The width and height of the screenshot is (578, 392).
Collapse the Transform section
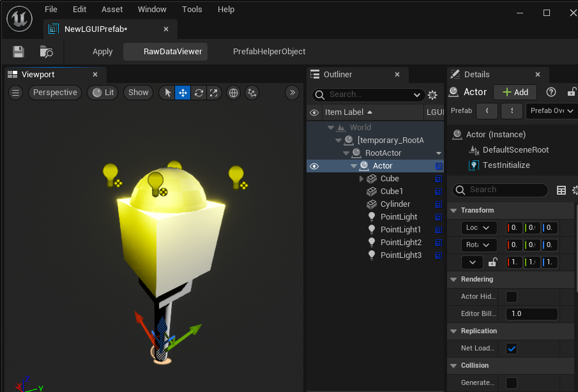(x=453, y=211)
